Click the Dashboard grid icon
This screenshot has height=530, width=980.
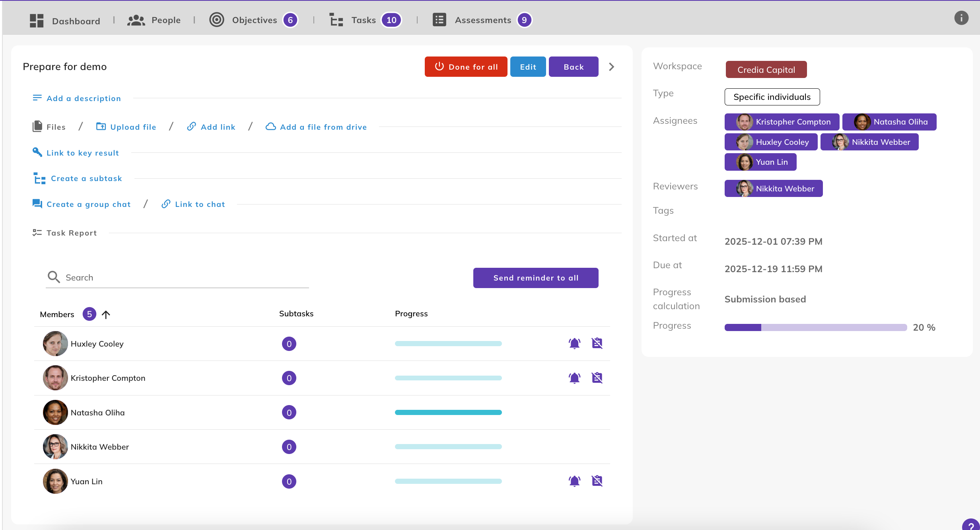click(37, 20)
